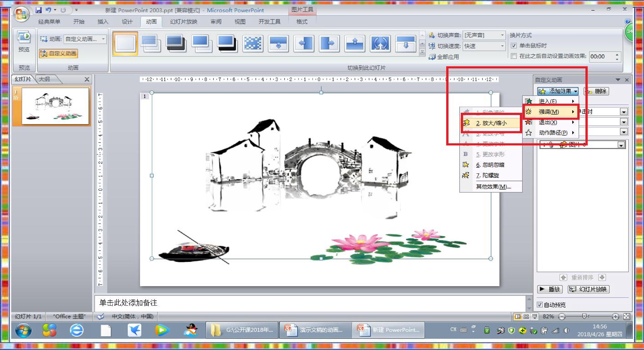Open the 添加效果 dropdown button
Image resolution: width=644 pixels, height=350 pixels.
coord(558,91)
